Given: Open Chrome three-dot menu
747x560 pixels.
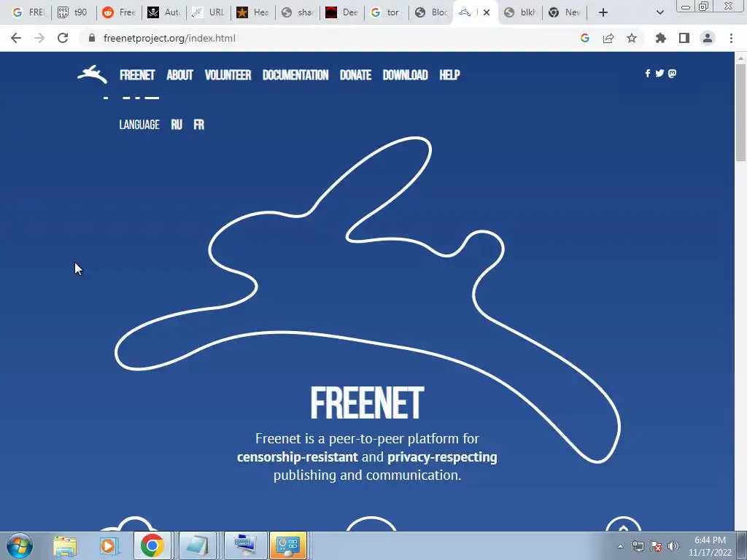Looking at the screenshot, I should [731, 38].
